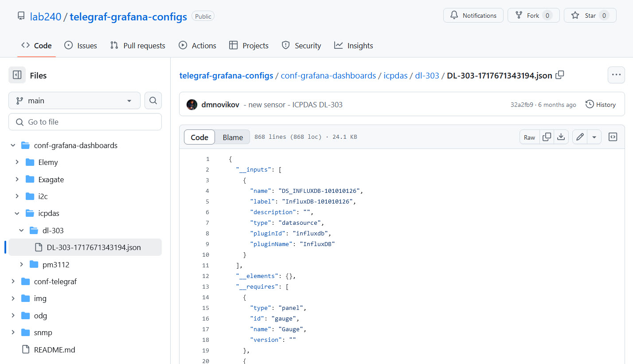
Task: Switch to the Blame view
Action: (232, 137)
